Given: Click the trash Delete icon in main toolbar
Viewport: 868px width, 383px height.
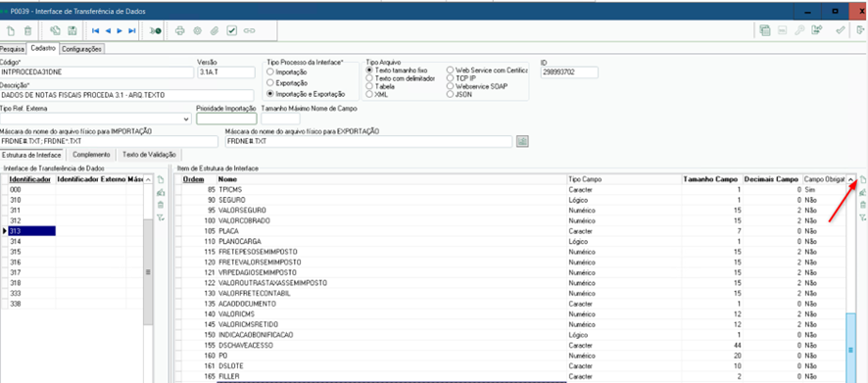Looking at the screenshot, I should (27, 31).
